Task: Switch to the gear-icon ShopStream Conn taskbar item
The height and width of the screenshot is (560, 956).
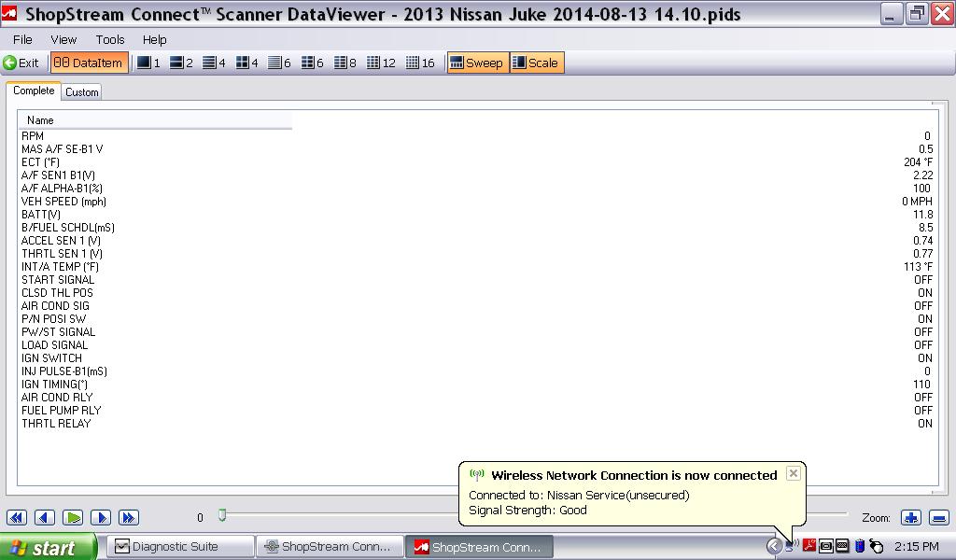Action: pos(330,547)
